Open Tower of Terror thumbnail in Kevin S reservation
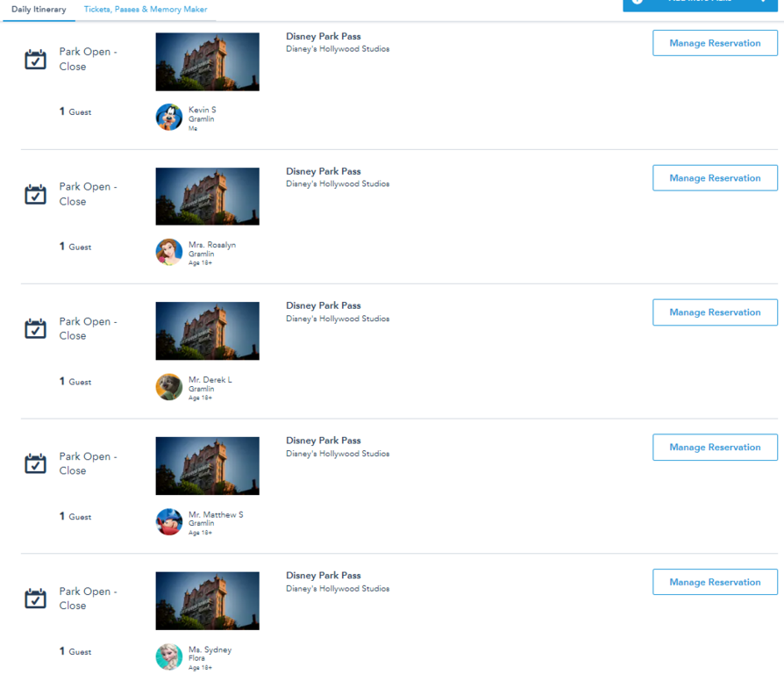 [208, 61]
